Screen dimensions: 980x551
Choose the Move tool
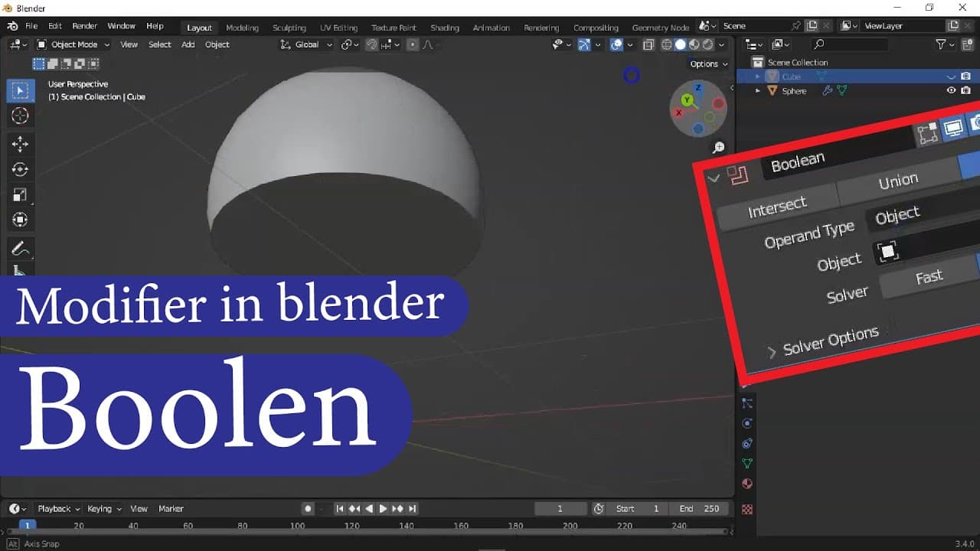pyautogui.click(x=20, y=144)
